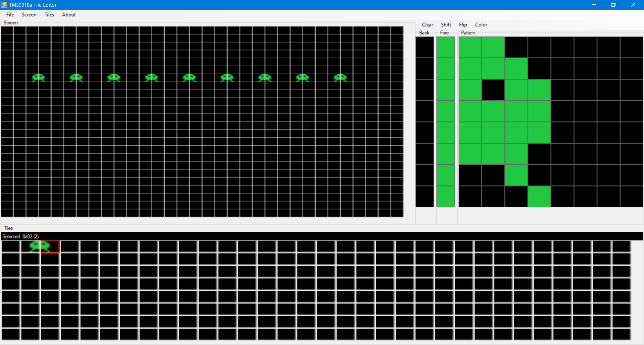The image size is (644, 345).
Task: Select the blank tile 0x00 in tile palette
Action: tap(11, 247)
